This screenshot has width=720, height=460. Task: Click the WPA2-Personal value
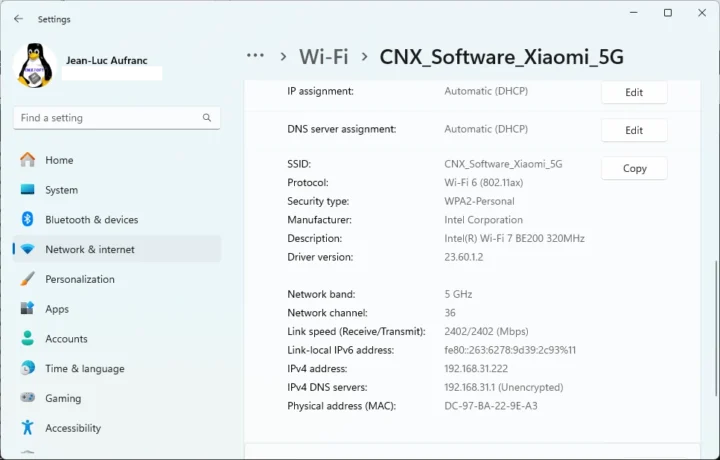click(x=479, y=201)
